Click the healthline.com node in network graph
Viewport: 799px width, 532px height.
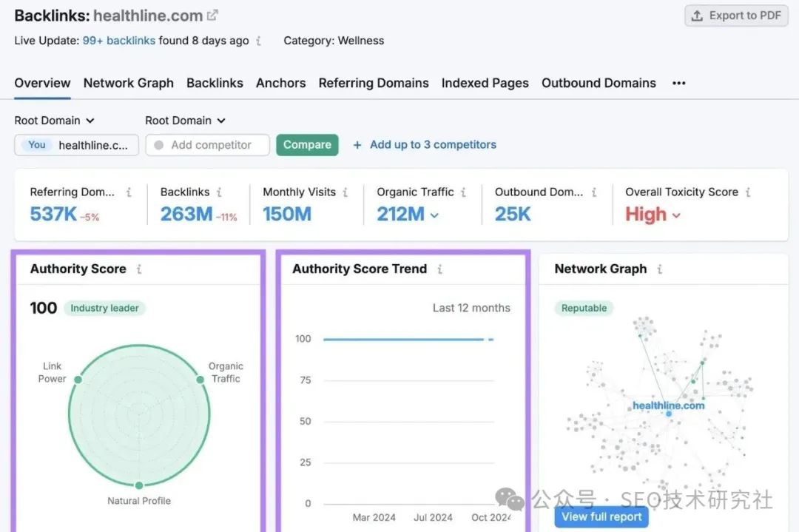[669, 414]
